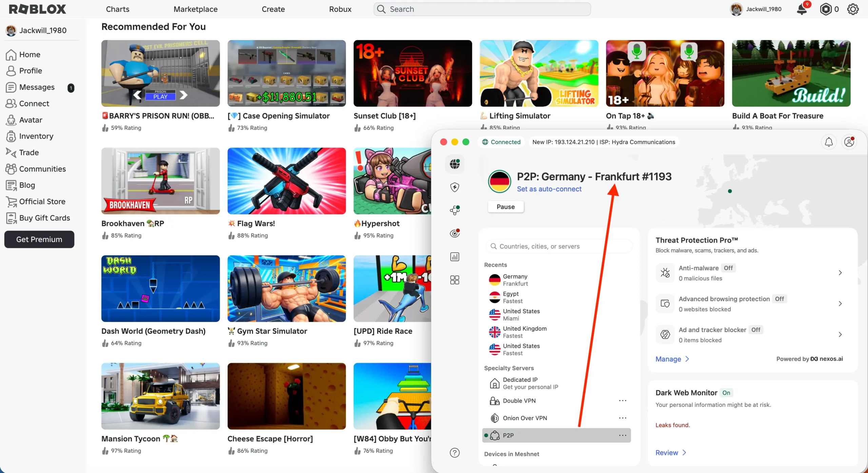The width and height of the screenshot is (868, 473).
Task: Open the NordVPN account profile icon
Action: [849, 142]
